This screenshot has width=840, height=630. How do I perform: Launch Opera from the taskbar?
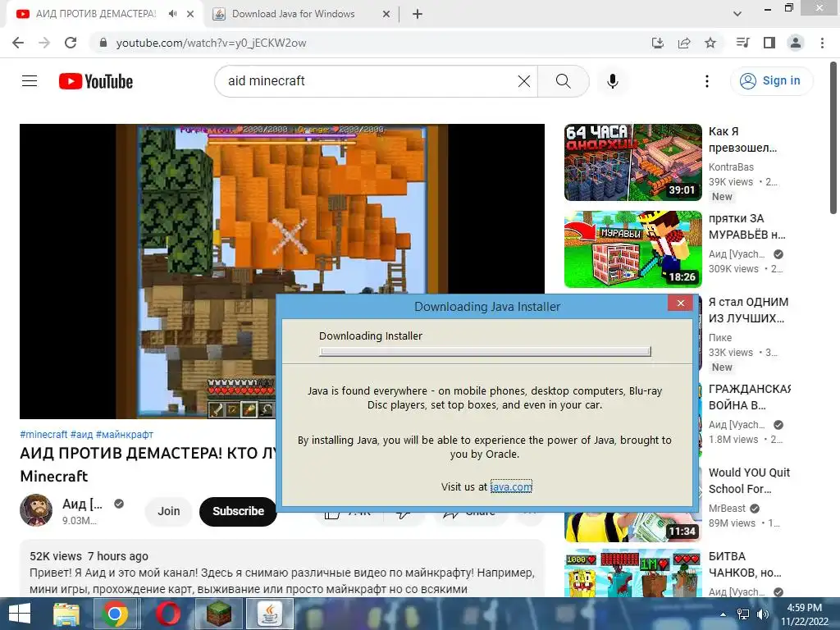[167, 614]
